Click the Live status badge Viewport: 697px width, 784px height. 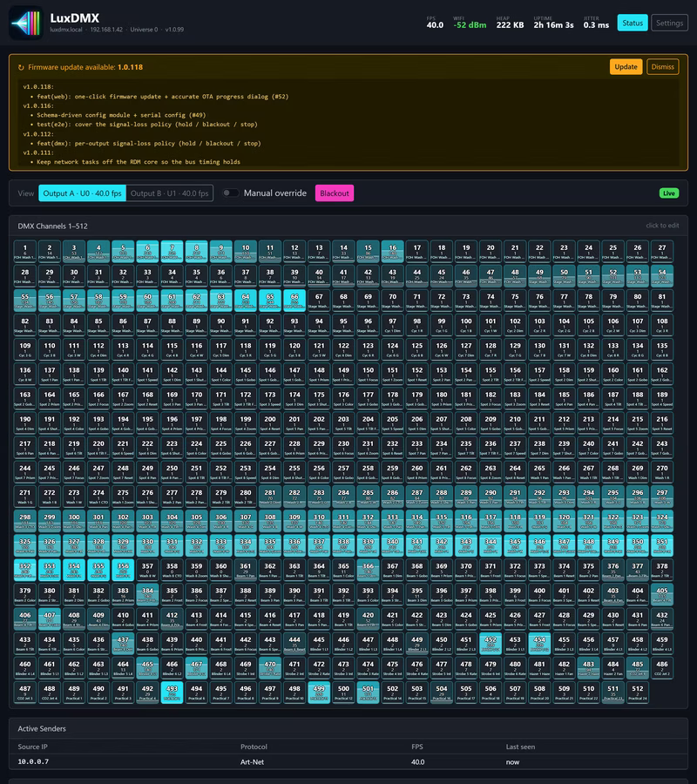(669, 193)
